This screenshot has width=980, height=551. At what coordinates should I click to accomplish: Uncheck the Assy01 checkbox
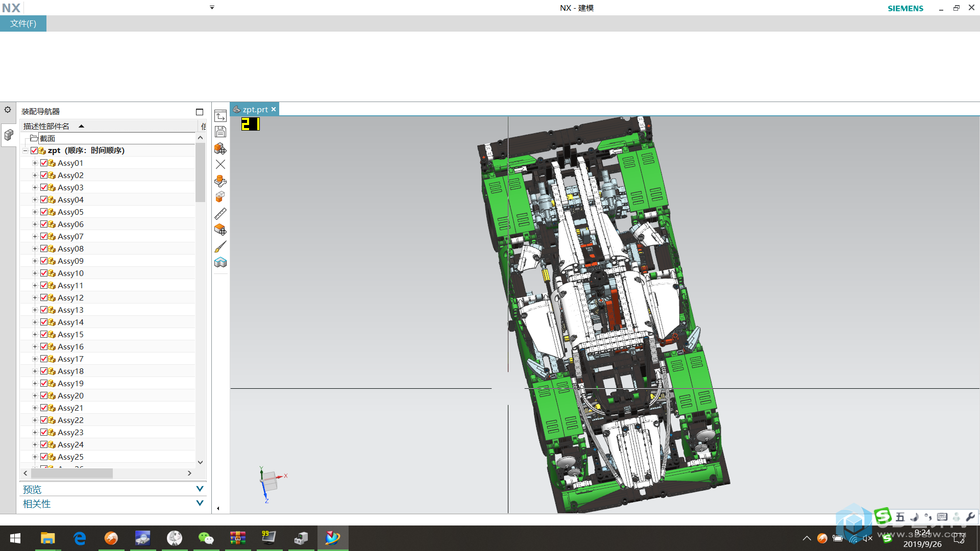[x=44, y=163]
